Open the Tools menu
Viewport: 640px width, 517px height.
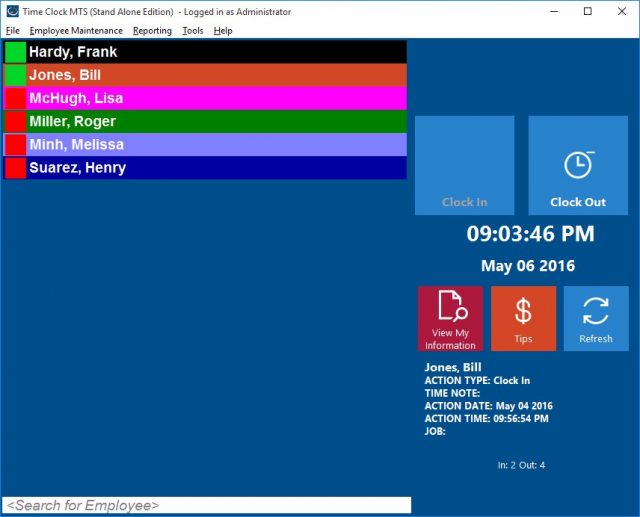(193, 31)
